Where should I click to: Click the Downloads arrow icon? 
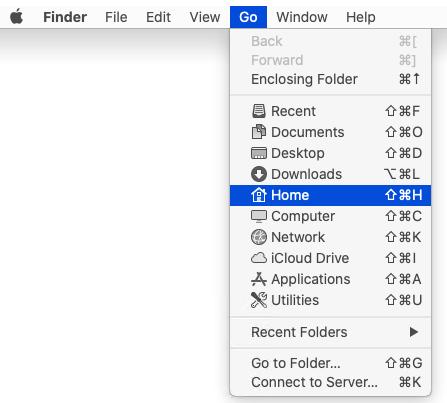259,174
